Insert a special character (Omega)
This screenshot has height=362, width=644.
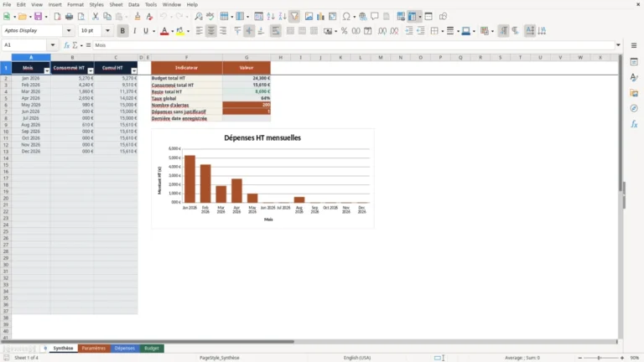click(x=346, y=17)
